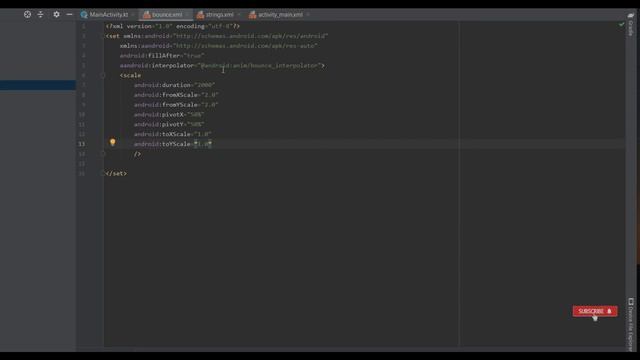Click the yellow lightbulb intention icon
The image size is (640, 360).
(113, 142)
